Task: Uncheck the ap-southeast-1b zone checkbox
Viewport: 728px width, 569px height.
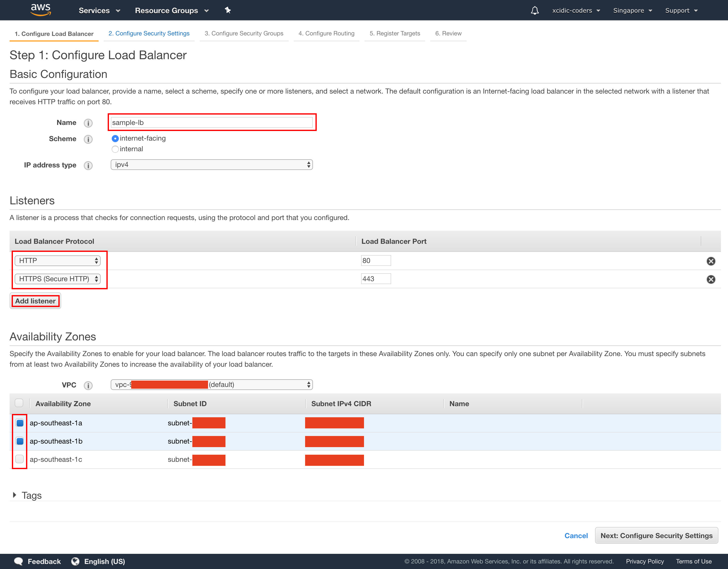Action: (x=20, y=441)
